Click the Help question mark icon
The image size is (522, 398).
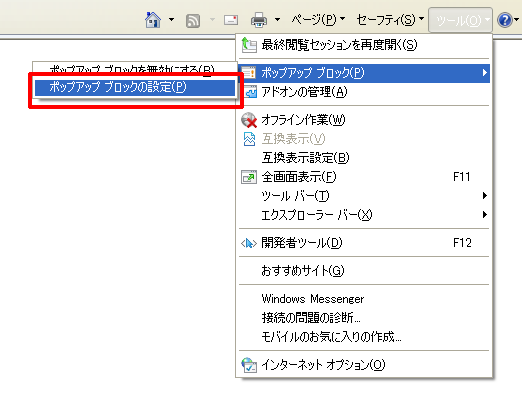(x=504, y=20)
